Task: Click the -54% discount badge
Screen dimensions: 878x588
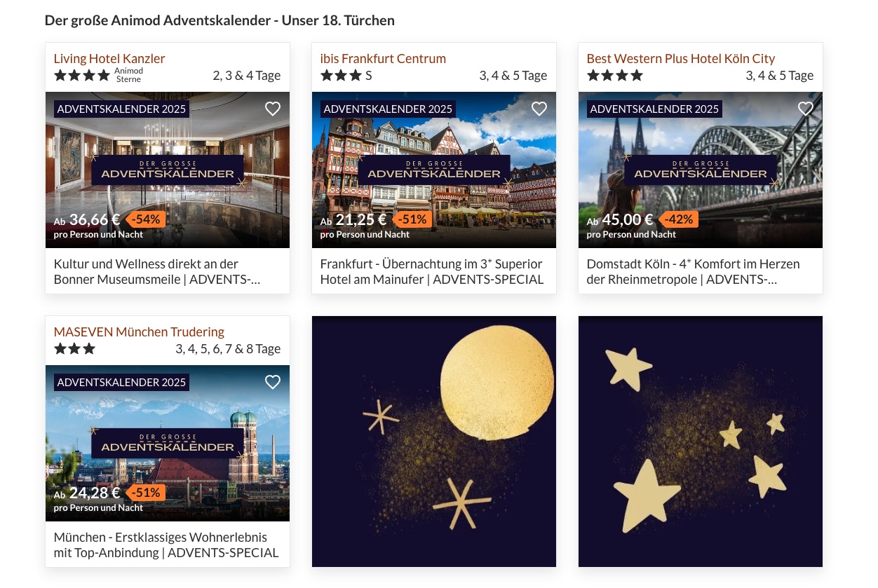Action: pos(146,219)
